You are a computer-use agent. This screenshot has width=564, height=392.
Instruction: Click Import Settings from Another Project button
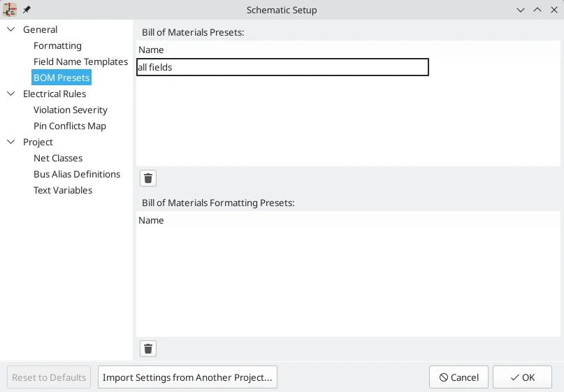click(187, 377)
